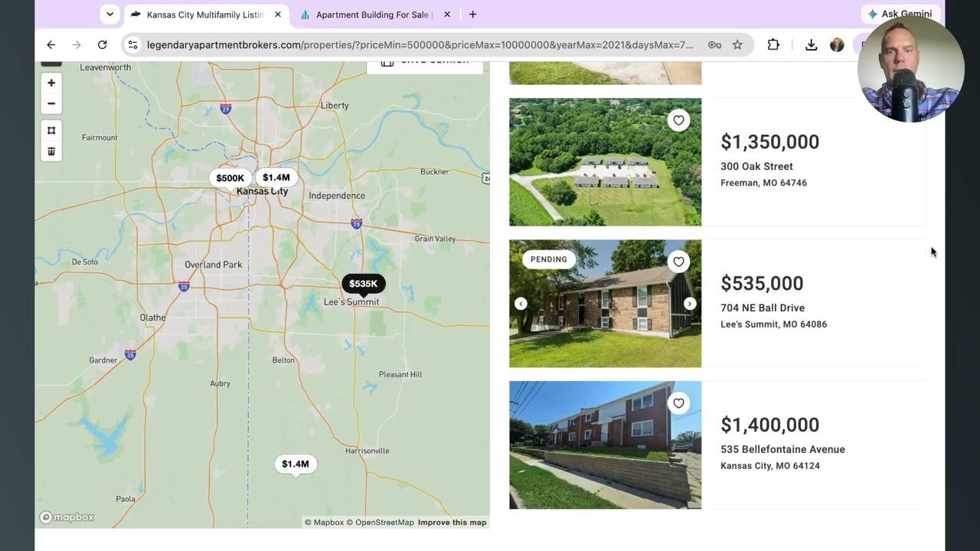Open browser downloads icon
The width and height of the screenshot is (980, 551).
coord(811,45)
